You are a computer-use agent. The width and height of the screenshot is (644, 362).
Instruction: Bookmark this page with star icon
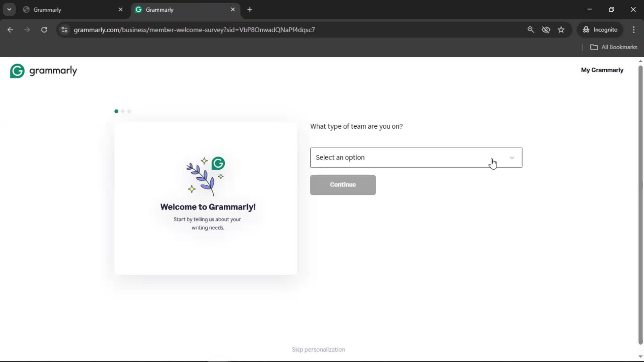(561, 30)
